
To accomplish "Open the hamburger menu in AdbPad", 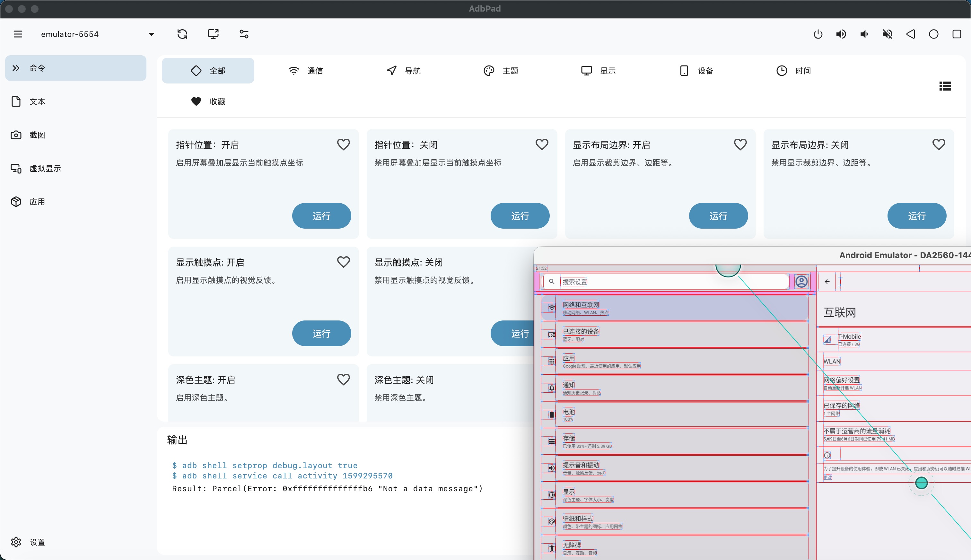I will tap(18, 34).
